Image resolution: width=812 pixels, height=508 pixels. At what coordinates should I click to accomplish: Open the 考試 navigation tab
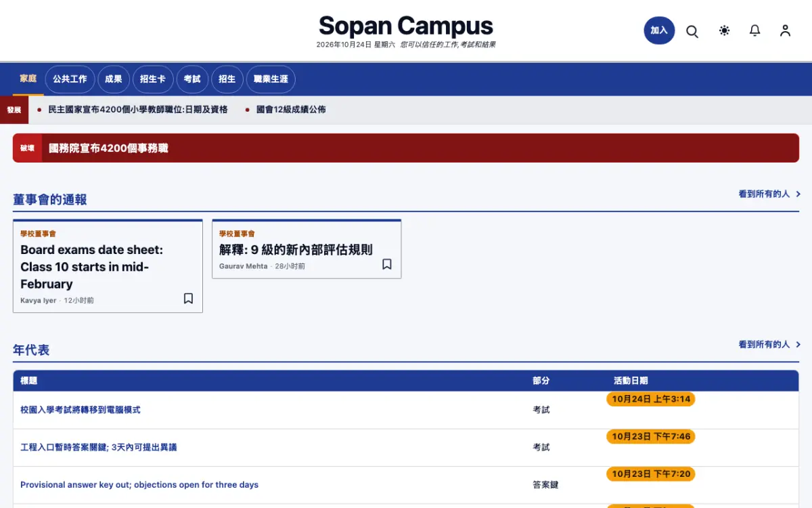click(192, 79)
